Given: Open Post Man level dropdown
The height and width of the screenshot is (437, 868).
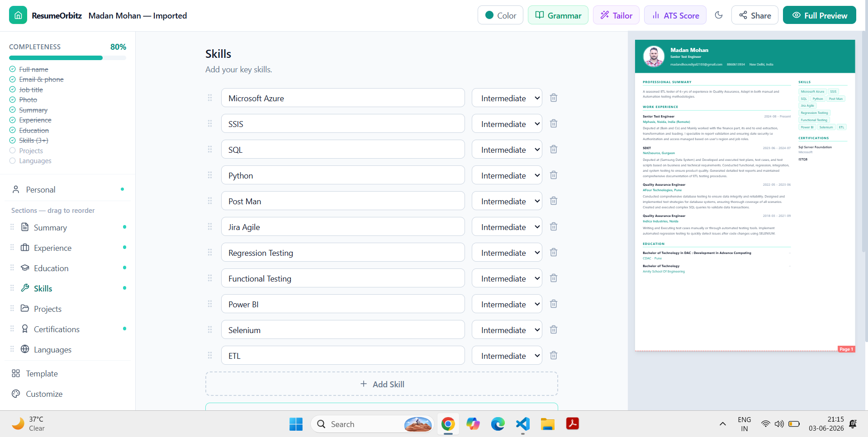Looking at the screenshot, I should pyautogui.click(x=507, y=201).
